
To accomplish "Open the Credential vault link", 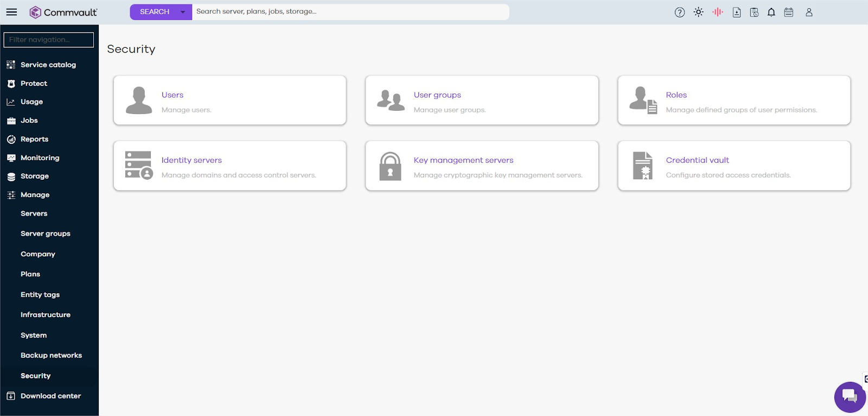I will 697,160.
